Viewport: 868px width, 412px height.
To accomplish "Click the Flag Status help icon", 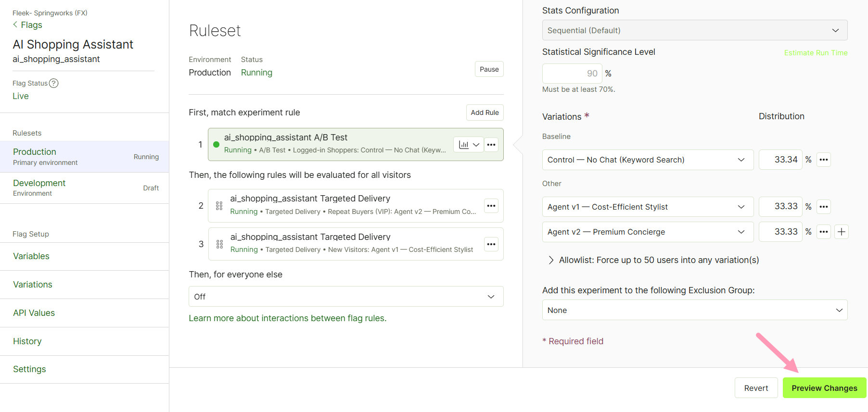I will [54, 83].
